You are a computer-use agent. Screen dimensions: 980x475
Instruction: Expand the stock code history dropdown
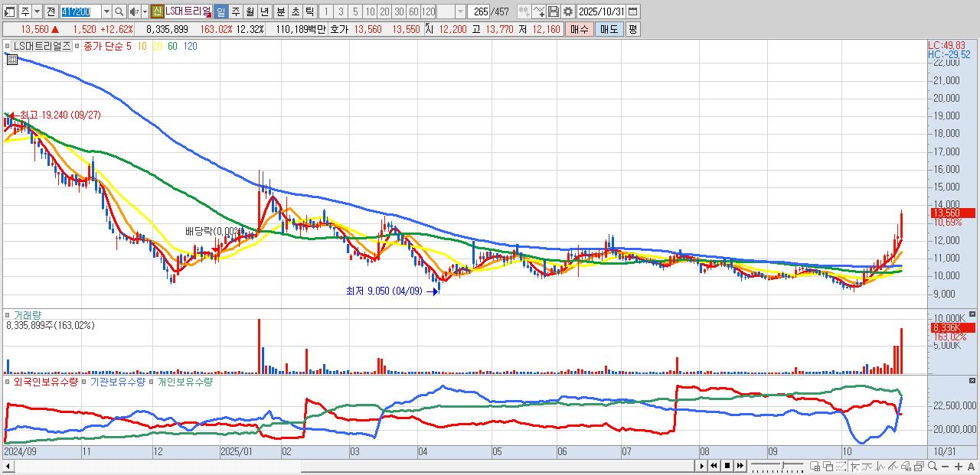coord(106,11)
